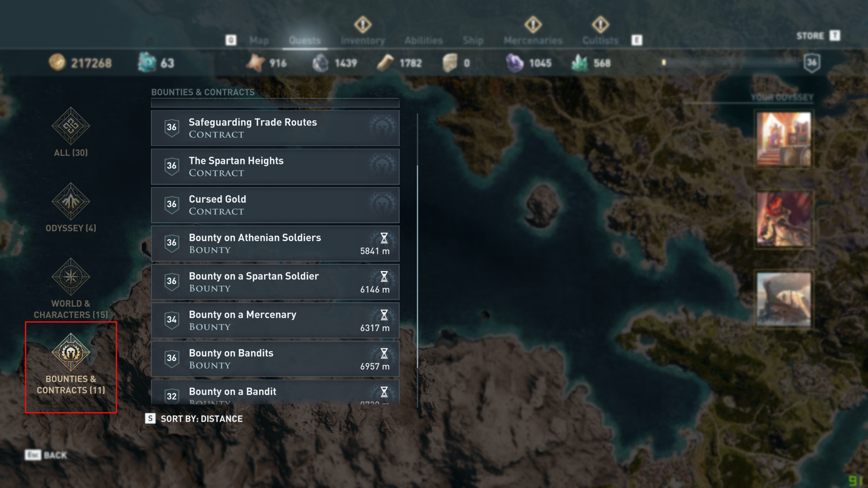Open the first Your Odyssey thumbnail

click(783, 139)
